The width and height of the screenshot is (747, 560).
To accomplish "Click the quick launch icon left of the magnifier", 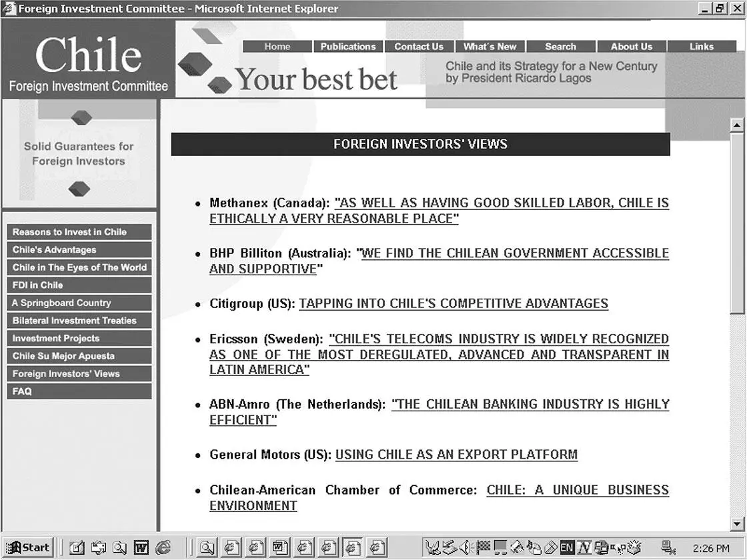I will point(99,548).
